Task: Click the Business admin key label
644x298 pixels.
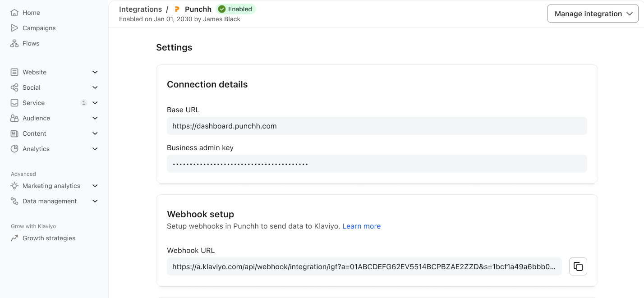Action: pyautogui.click(x=200, y=148)
